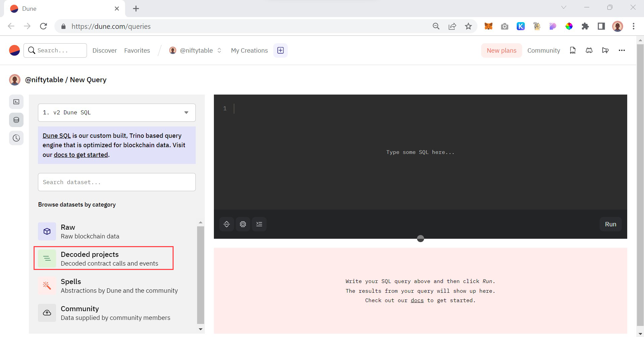
Task: Click the scroll-up arrow of dataset list
Action: click(200, 222)
